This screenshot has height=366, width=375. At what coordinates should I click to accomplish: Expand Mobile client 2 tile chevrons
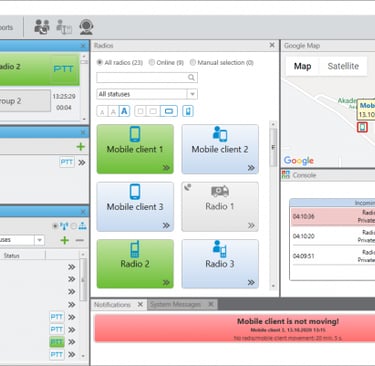pyautogui.click(x=251, y=168)
